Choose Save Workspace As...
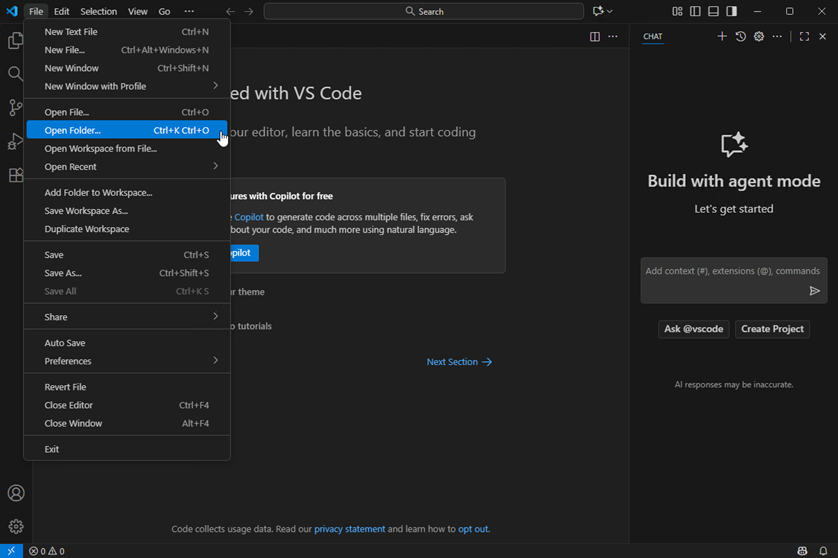 (x=127, y=211)
